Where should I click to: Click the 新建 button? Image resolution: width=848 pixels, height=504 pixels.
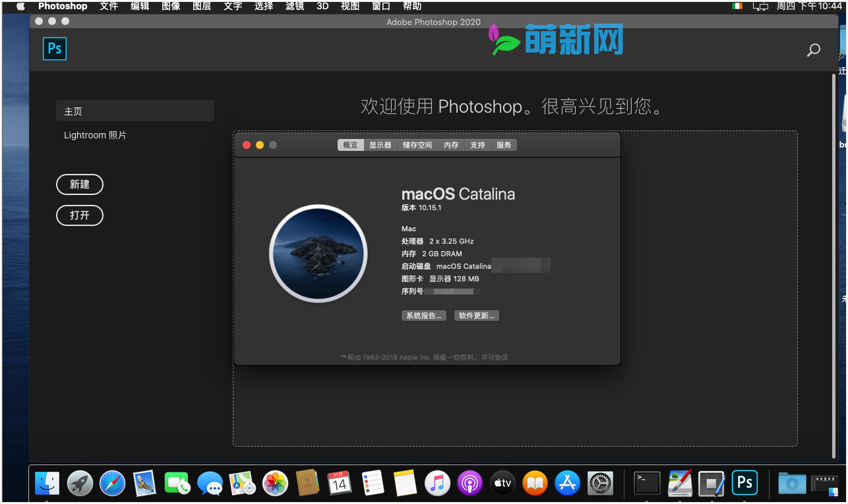point(80,184)
